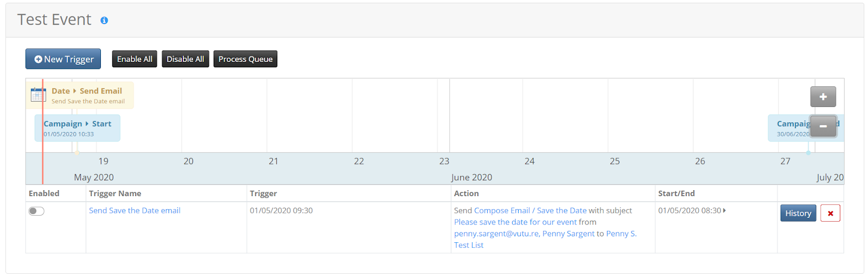Screen dimensions: 868x276
Task: Click the New Trigger button
Action: [x=63, y=59]
